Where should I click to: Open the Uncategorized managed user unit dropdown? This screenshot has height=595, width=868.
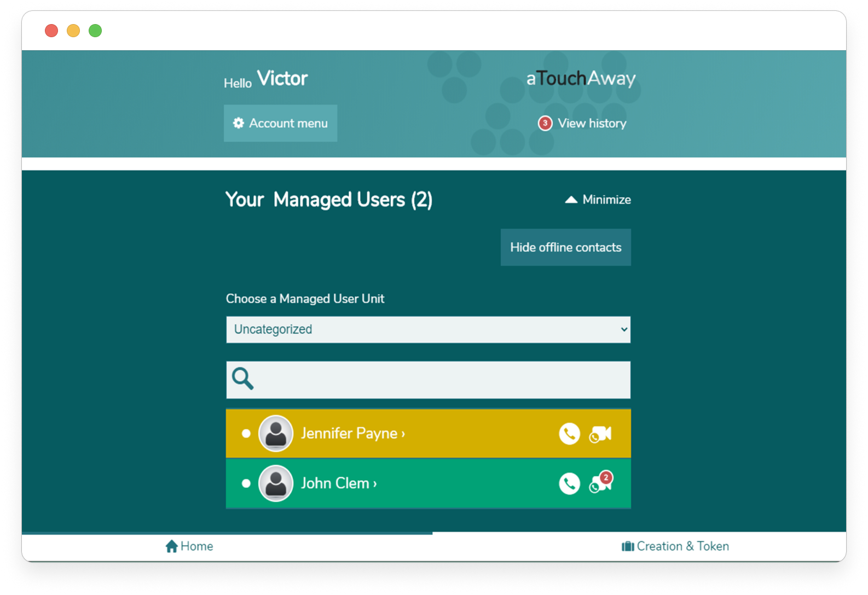click(428, 329)
